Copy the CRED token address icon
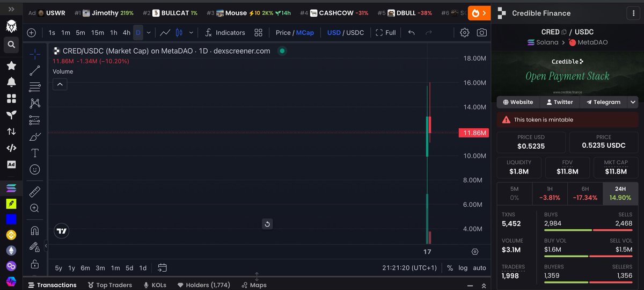Viewport: 644px width, 290px height. [564, 32]
